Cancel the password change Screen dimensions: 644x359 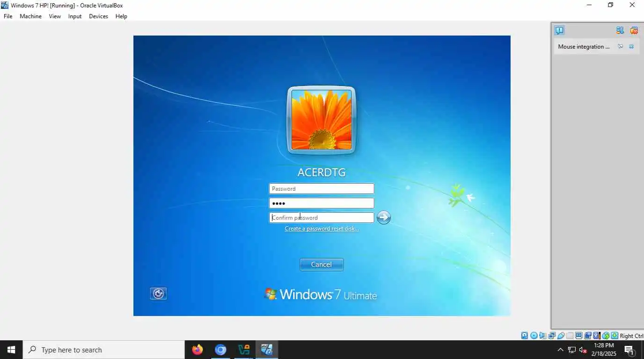pyautogui.click(x=322, y=265)
